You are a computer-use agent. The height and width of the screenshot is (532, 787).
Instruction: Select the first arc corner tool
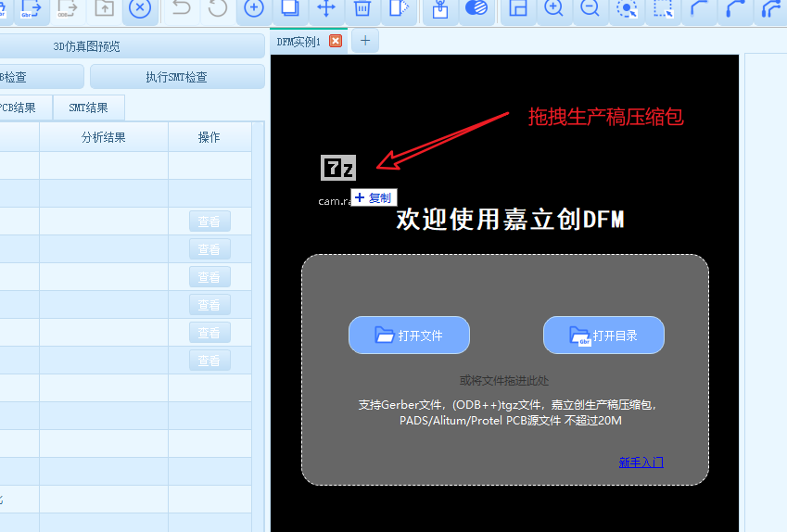click(699, 8)
